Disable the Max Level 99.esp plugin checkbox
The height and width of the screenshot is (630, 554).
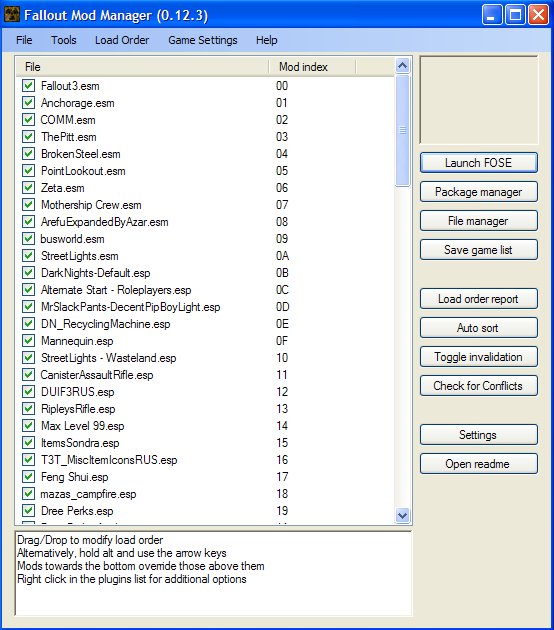coord(28,426)
